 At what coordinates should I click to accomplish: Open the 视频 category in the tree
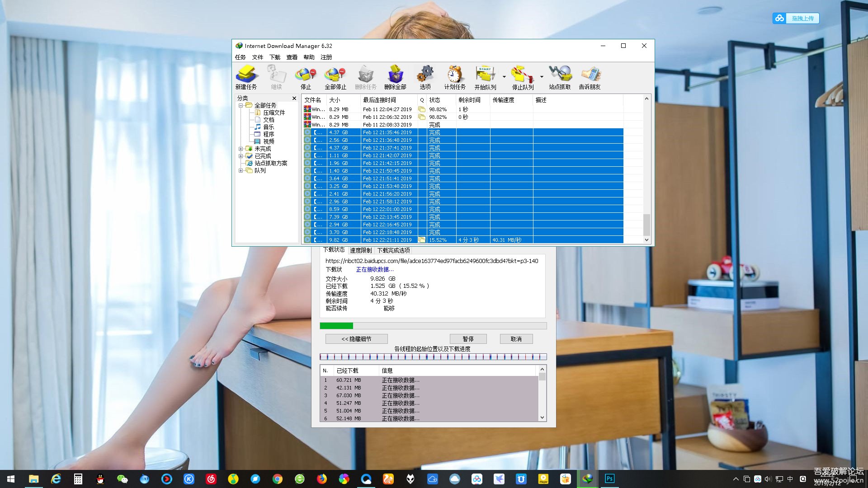point(269,141)
